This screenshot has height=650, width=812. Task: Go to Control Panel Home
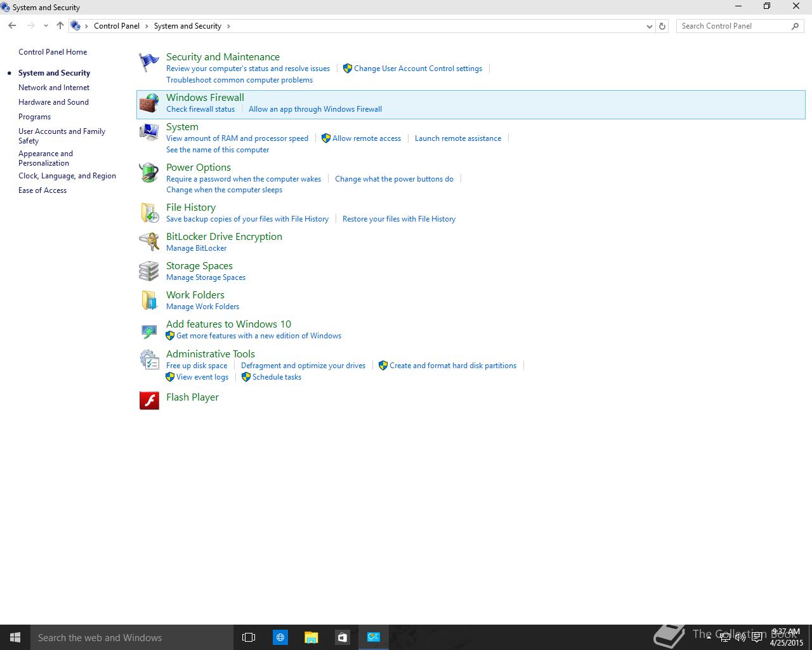click(x=53, y=52)
